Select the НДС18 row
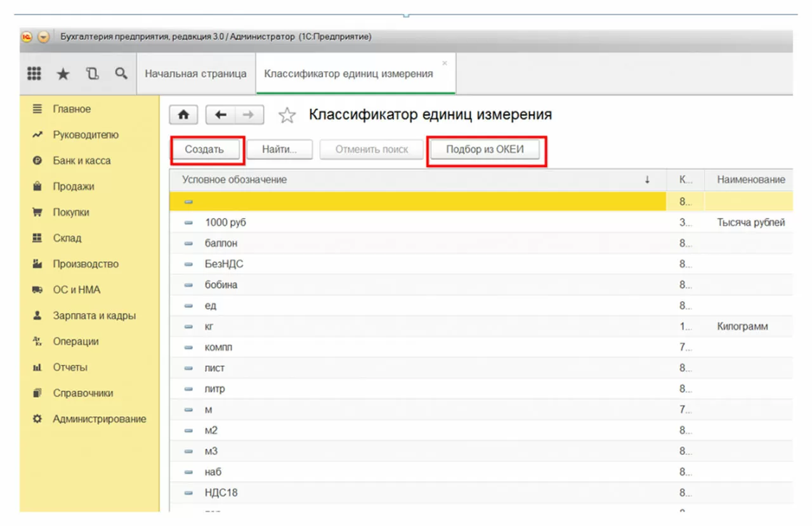The width and height of the screenshot is (812, 526). click(x=481, y=493)
